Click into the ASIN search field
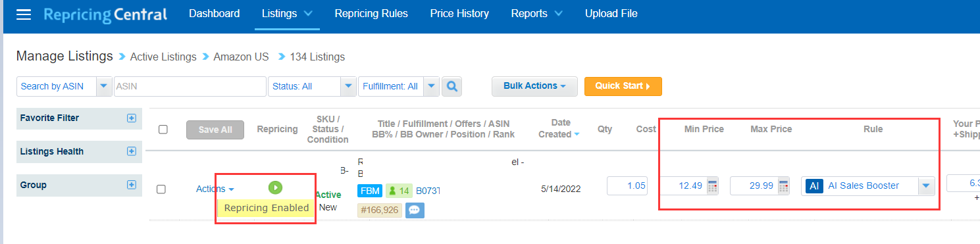Image resolution: width=980 pixels, height=244 pixels. click(190, 86)
